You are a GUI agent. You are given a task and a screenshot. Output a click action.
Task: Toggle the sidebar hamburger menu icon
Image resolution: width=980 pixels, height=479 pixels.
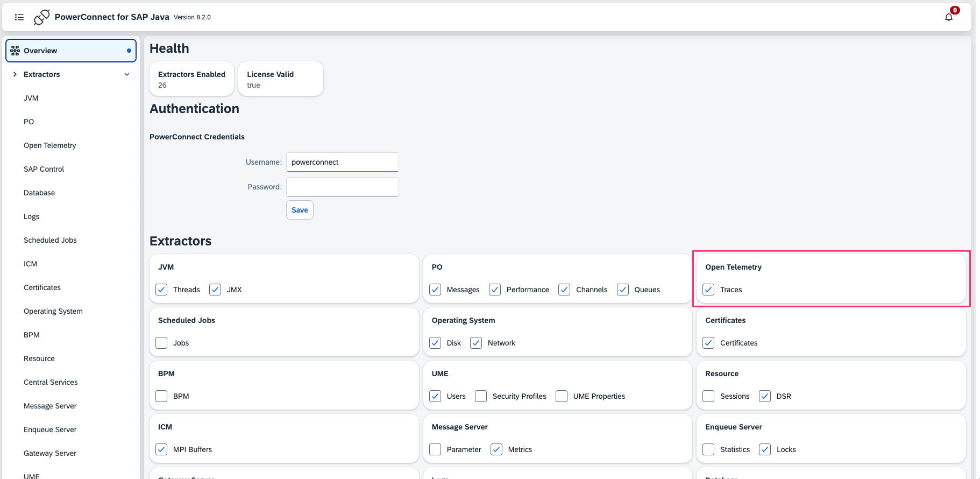pos(19,17)
